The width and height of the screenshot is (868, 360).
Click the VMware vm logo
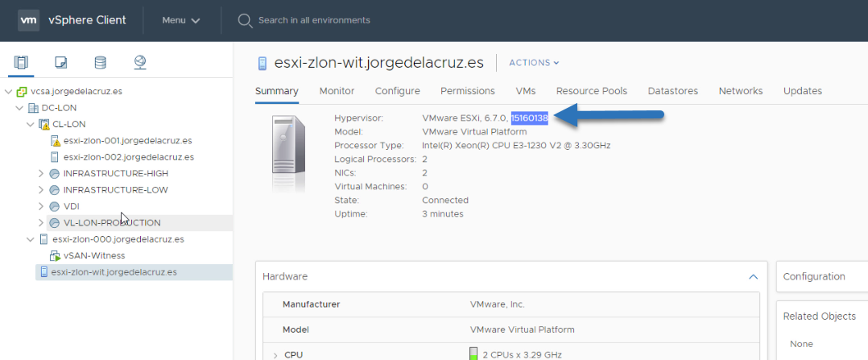point(28,20)
